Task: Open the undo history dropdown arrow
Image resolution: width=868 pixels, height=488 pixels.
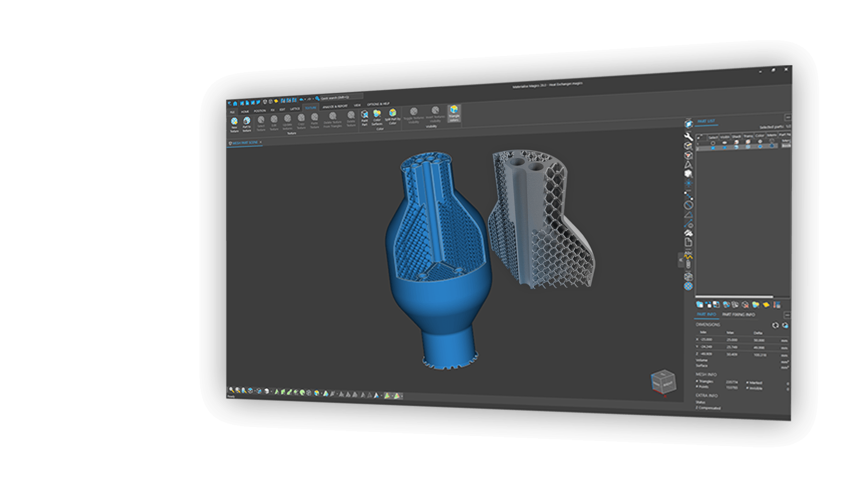Action: pyautogui.click(x=305, y=99)
